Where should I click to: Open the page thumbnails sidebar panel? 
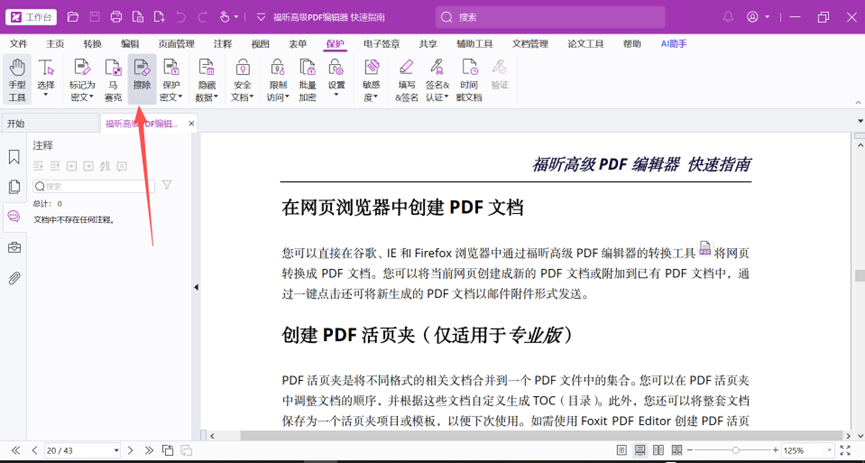[14, 187]
